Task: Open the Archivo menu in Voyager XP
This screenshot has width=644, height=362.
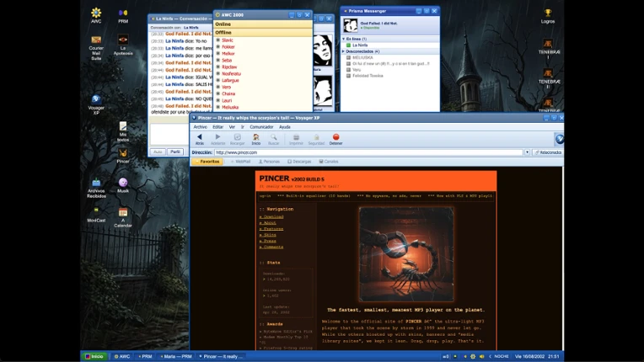Action: pyautogui.click(x=201, y=127)
